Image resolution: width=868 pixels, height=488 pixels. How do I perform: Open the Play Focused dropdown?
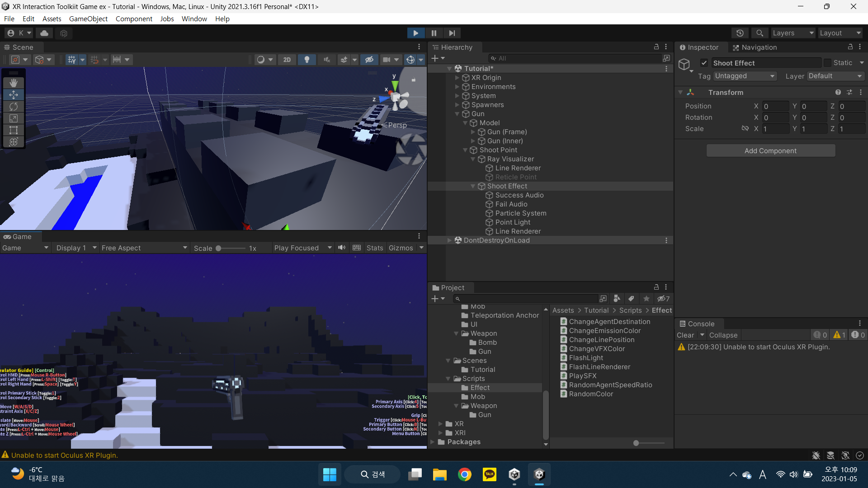pyautogui.click(x=303, y=248)
